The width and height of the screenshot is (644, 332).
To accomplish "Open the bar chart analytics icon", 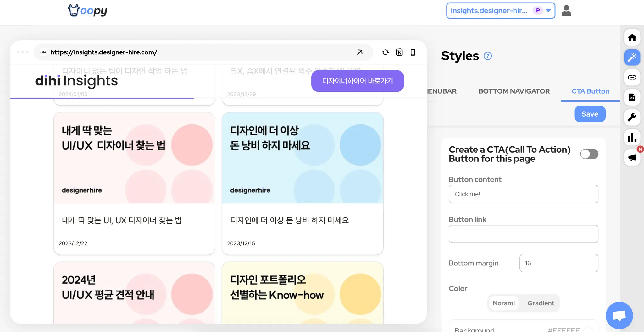I will coord(632,137).
